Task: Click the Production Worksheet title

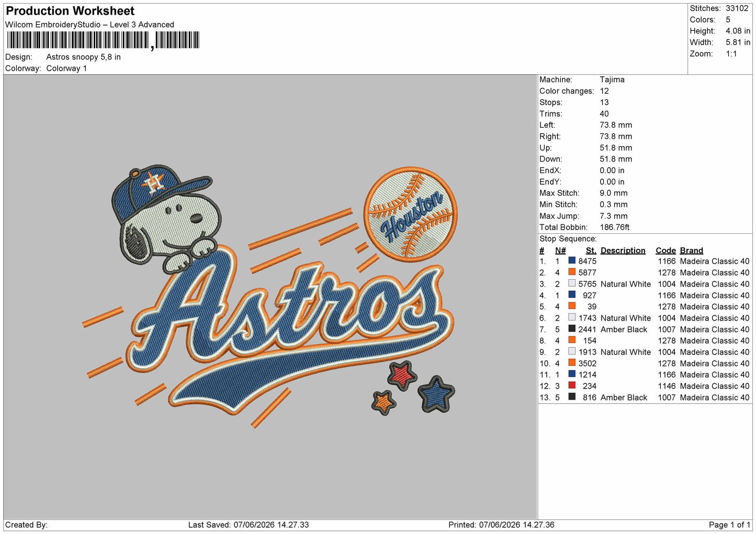Action: coord(70,11)
